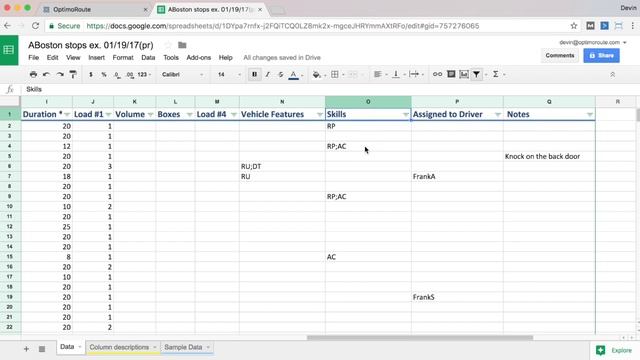Click the browser address bar URL
This screenshot has height=360, width=640.
pos(282,26)
